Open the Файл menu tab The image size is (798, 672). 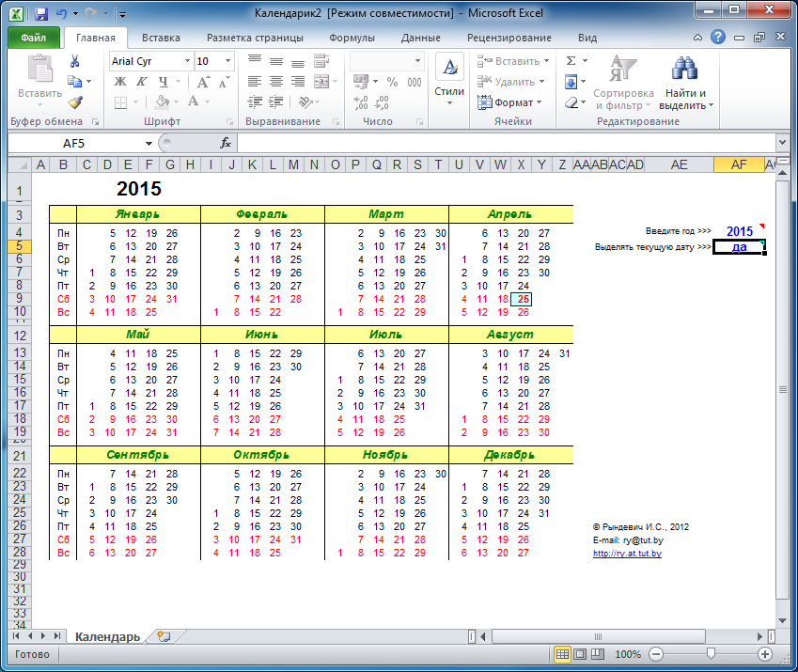pos(34,38)
